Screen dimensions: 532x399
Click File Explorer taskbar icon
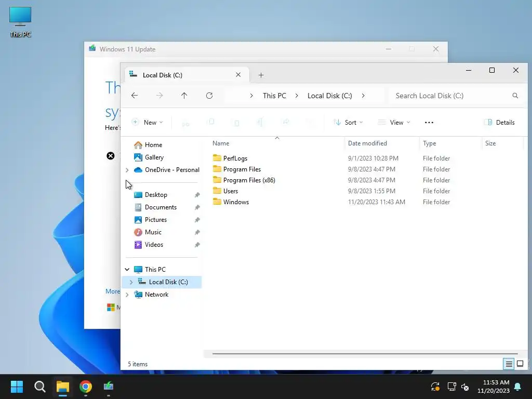[x=63, y=387]
